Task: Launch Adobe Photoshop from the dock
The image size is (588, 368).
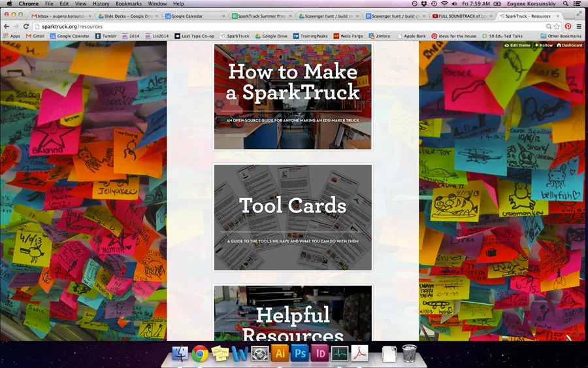Action: click(300, 354)
